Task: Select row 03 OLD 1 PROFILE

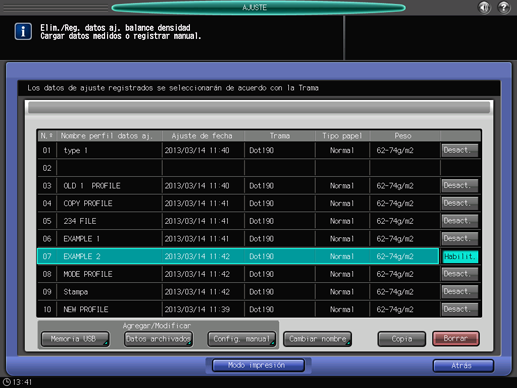Action: click(238, 186)
